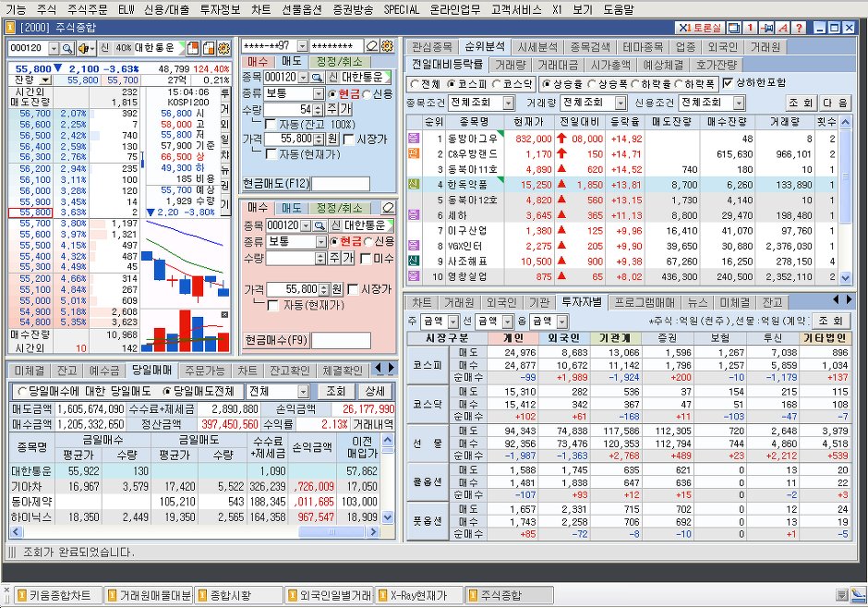Open the 000120 stock code dropdown

(54, 49)
